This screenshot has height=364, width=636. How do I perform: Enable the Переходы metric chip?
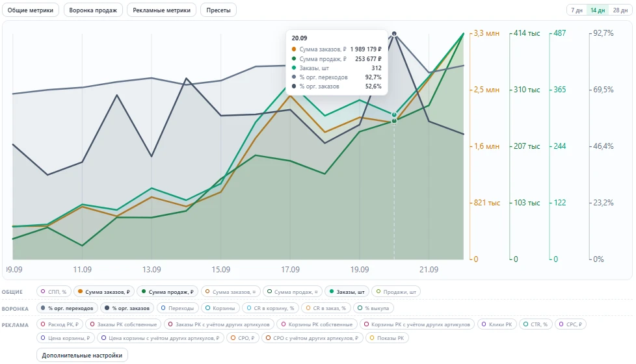[x=178, y=308]
